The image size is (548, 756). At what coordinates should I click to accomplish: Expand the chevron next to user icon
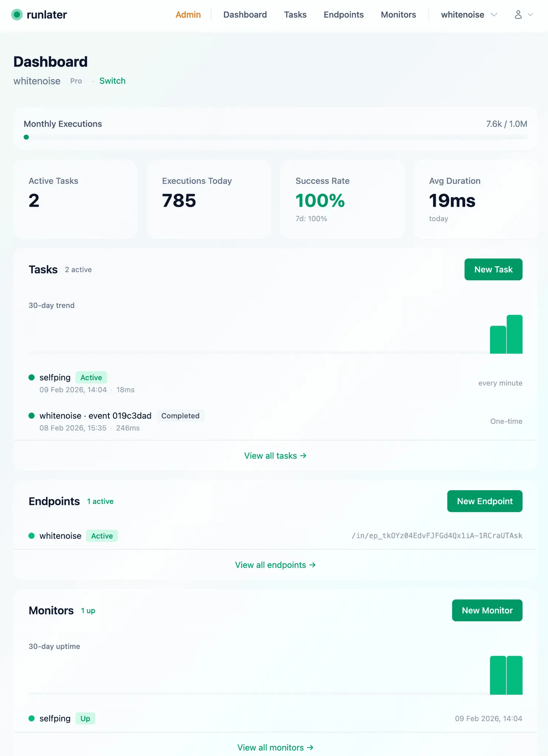tap(530, 15)
